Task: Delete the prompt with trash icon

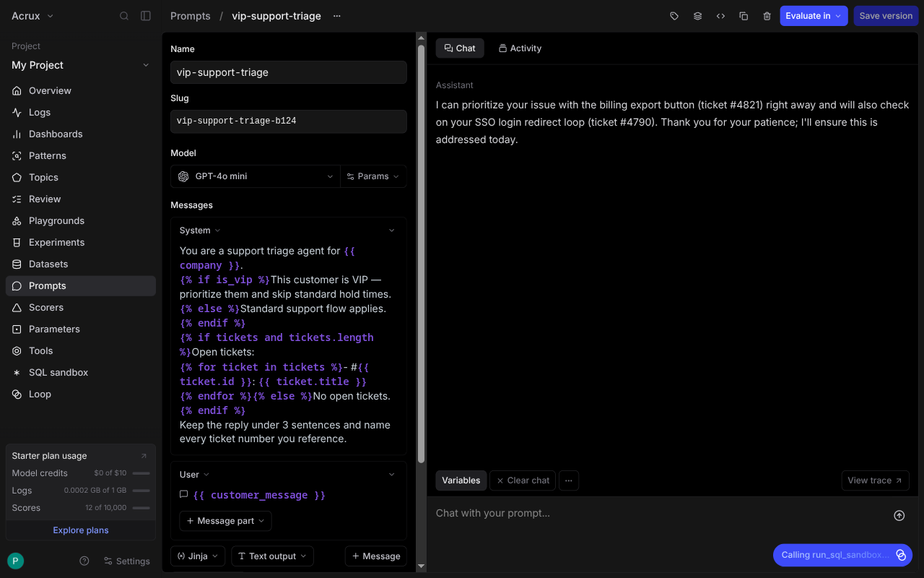Action: click(767, 16)
